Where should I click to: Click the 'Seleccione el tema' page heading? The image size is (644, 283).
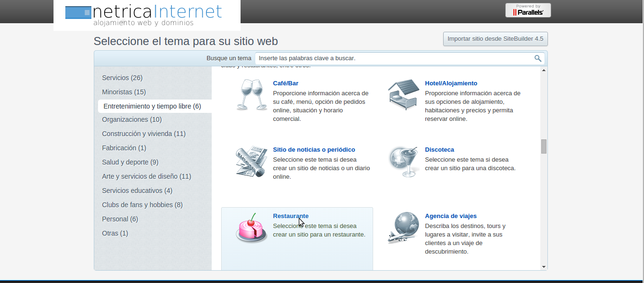click(x=186, y=41)
